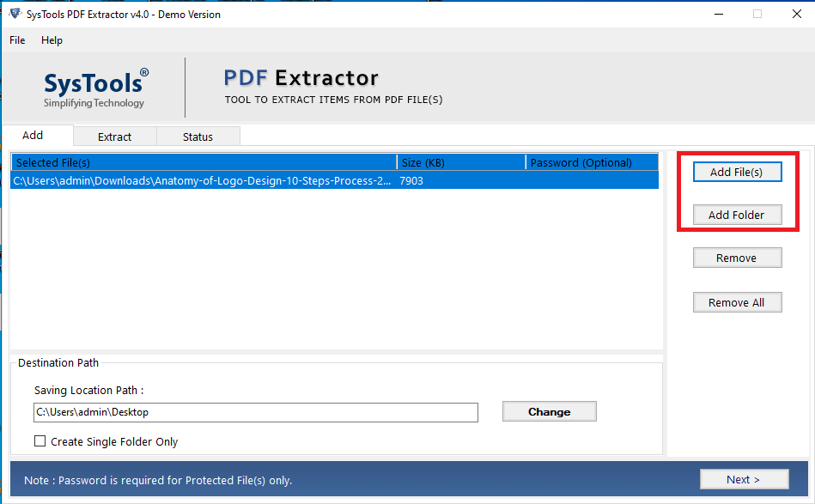Maximize the PDF Extractor window
The width and height of the screenshot is (815, 504).
pos(757,14)
